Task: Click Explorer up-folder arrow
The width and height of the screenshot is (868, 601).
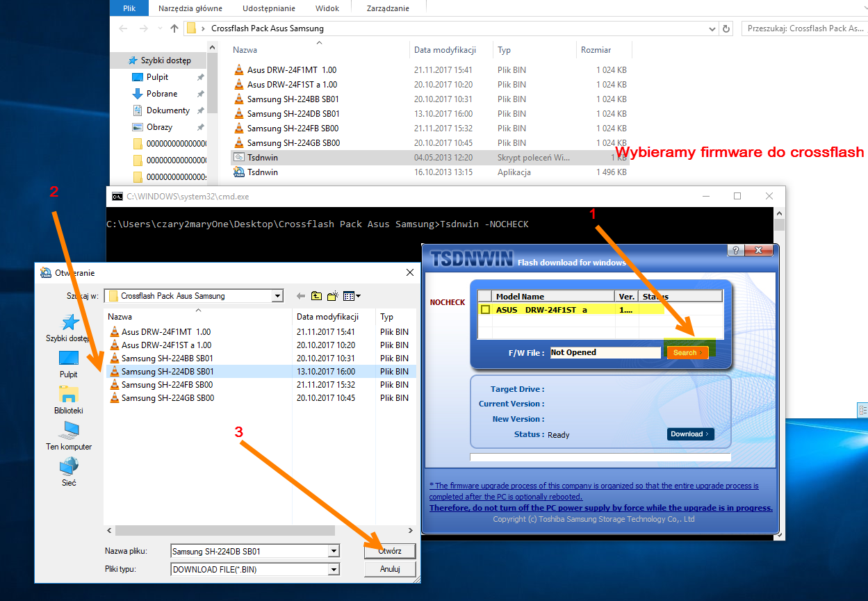Action: coord(174,28)
